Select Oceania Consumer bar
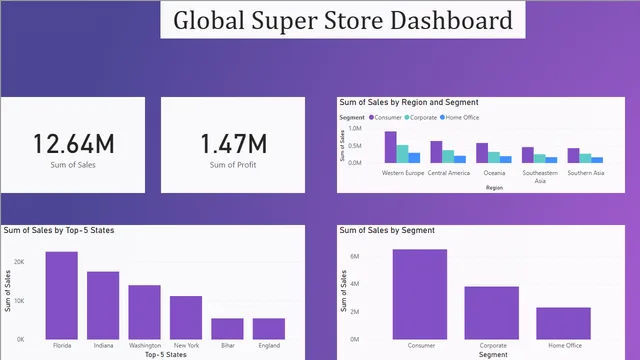 point(482,153)
